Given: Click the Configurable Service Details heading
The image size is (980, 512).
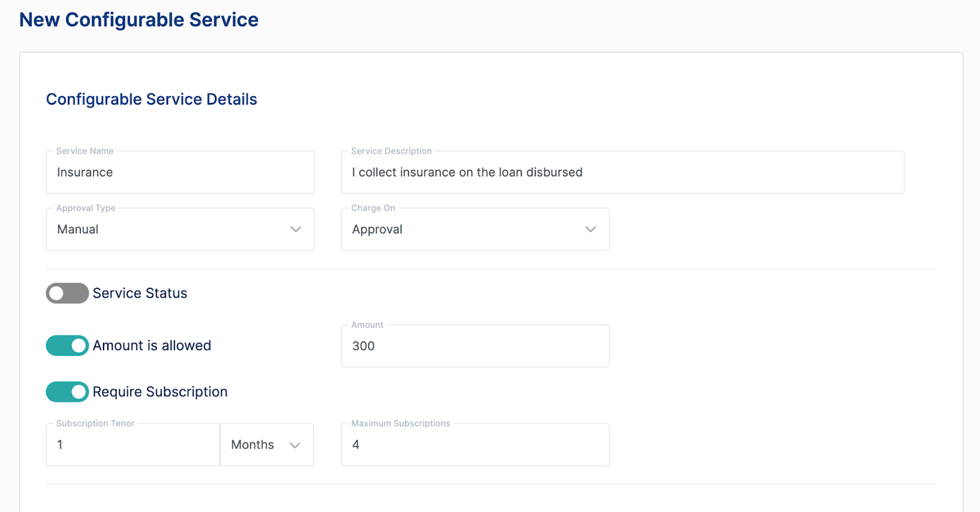Looking at the screenshot, I should pos(151,99).
